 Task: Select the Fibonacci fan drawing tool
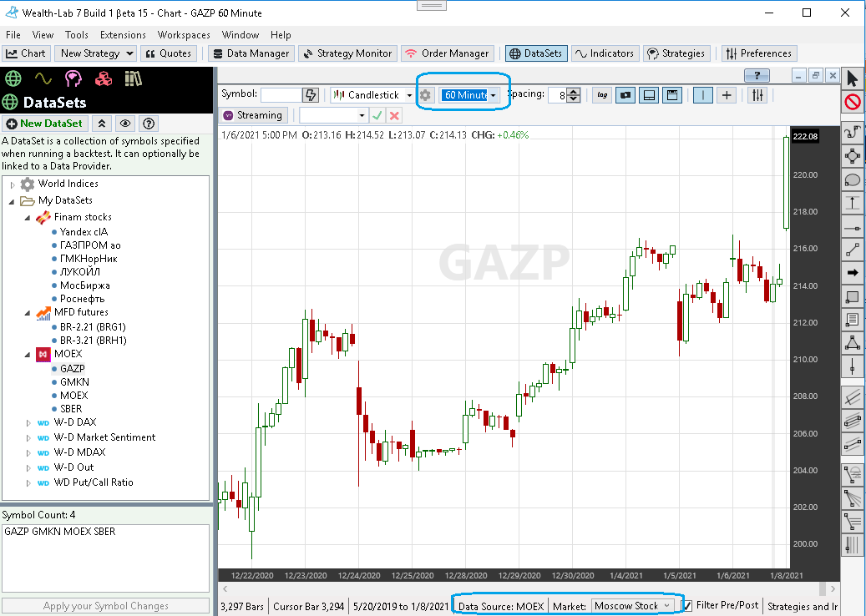coord(852,498)
